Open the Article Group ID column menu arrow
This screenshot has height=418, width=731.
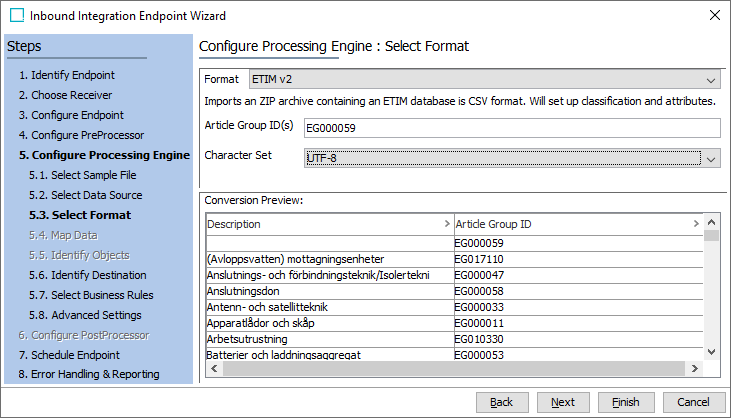(696, 224)
